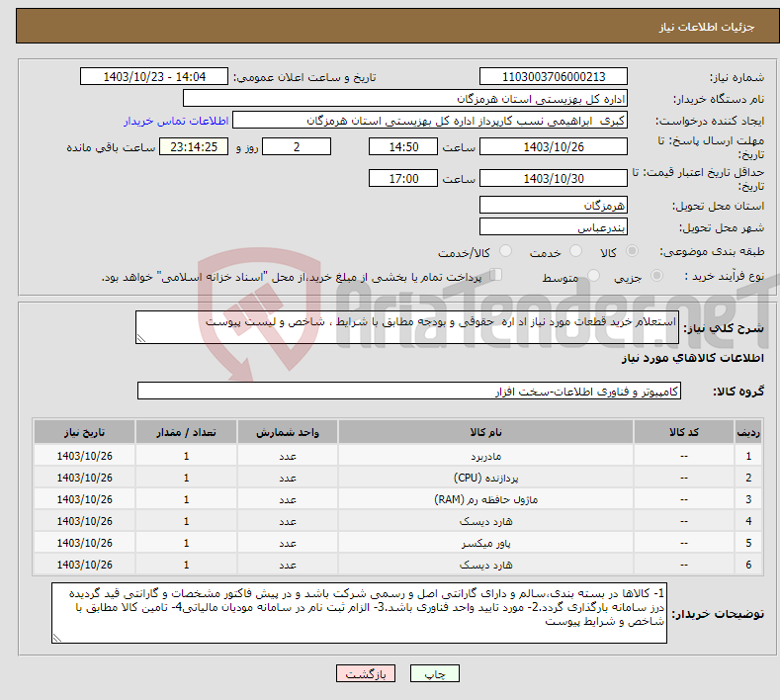Click the جزئیات اطلاعات نیاز page header
The height and width of the screenshot is (700, 780).
(x=707, y=27)
